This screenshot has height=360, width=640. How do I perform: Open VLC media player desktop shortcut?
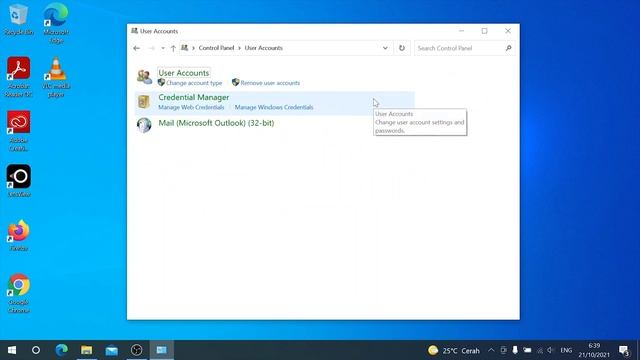[x=56, y=77]
